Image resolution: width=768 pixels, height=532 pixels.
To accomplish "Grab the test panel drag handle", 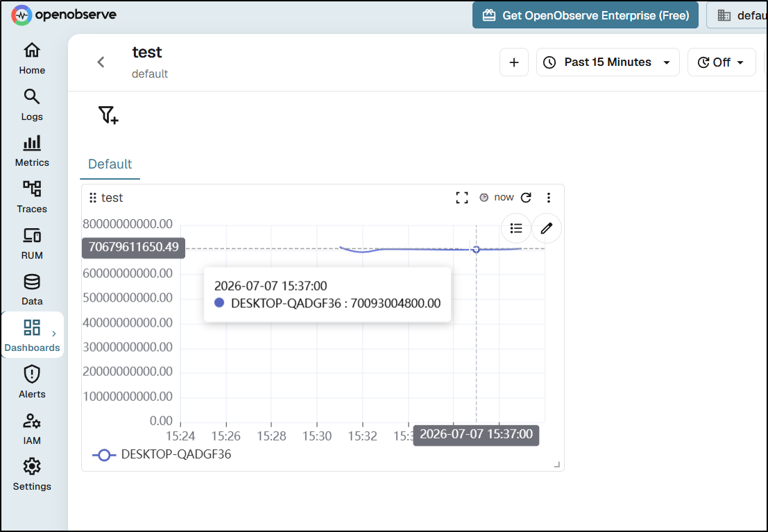I will 92,198.
